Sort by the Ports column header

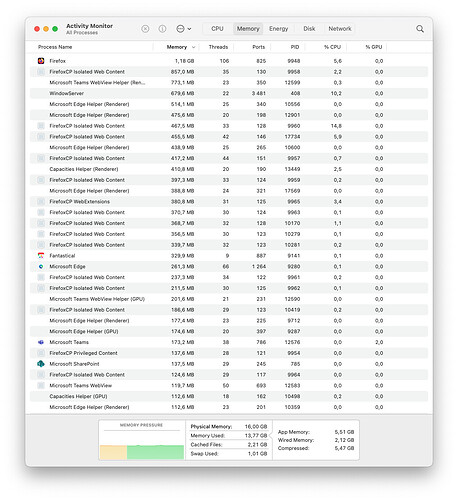[x=259, y=47]
